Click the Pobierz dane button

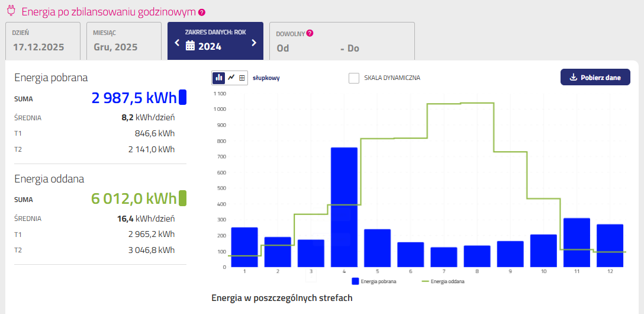[595, 77]
